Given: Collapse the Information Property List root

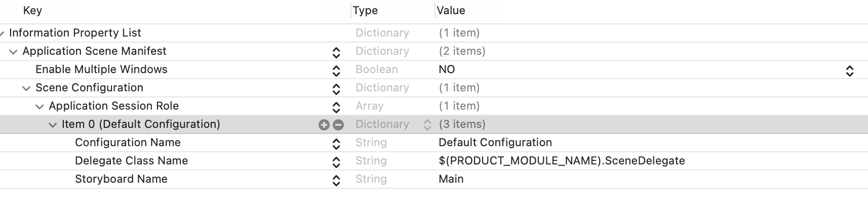Looking at the screenshot, I should [x=3, y=33].
